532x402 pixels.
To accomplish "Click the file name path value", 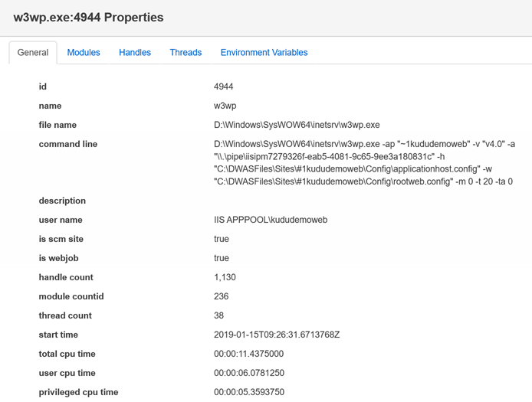I will 297,125.
